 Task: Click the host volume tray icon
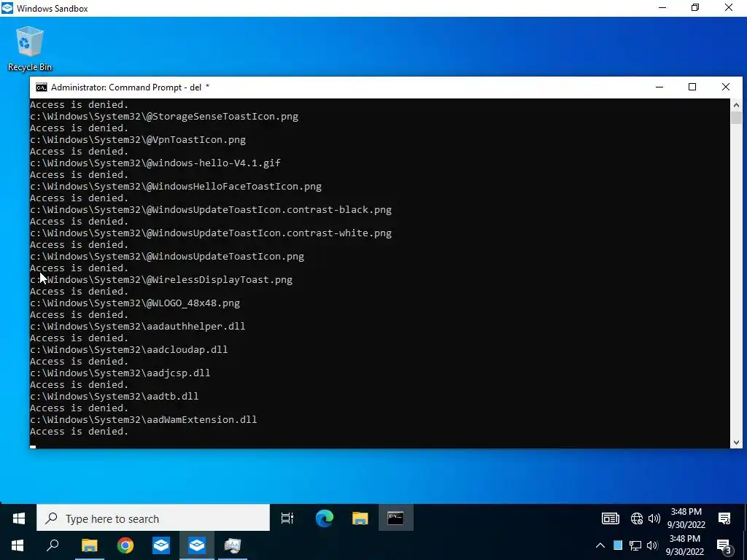click(652, 545)
